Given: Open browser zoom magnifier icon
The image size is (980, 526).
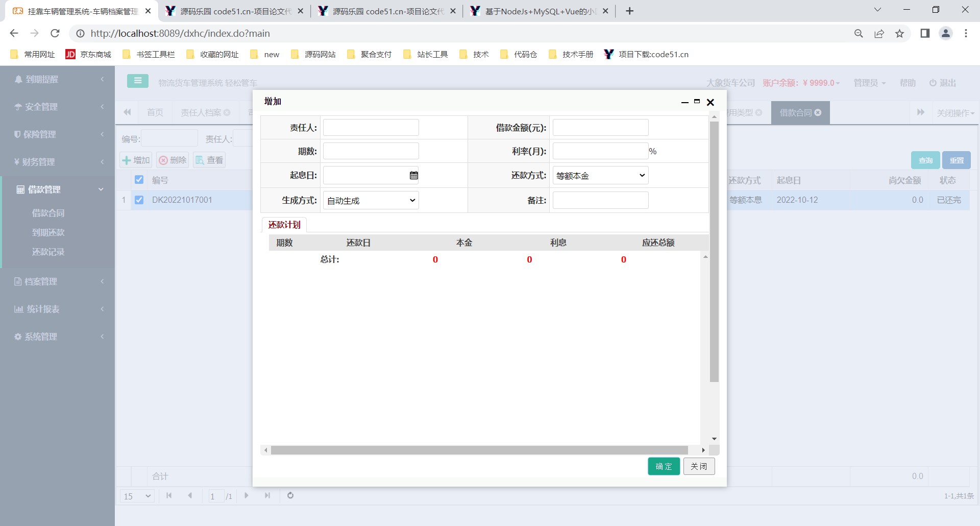Looking at the screenshot, I should (x=859, y=33).
